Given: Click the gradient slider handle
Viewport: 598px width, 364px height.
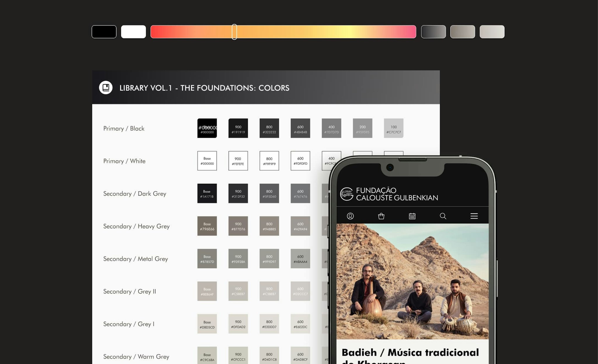Looking at the screenshot, I should tap(234, 32).
